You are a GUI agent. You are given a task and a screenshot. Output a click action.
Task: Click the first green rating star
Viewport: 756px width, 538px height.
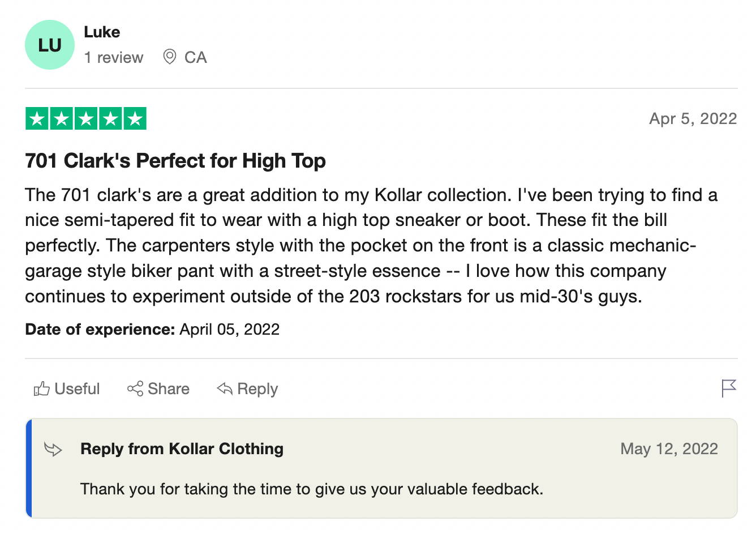pos(37,118)
